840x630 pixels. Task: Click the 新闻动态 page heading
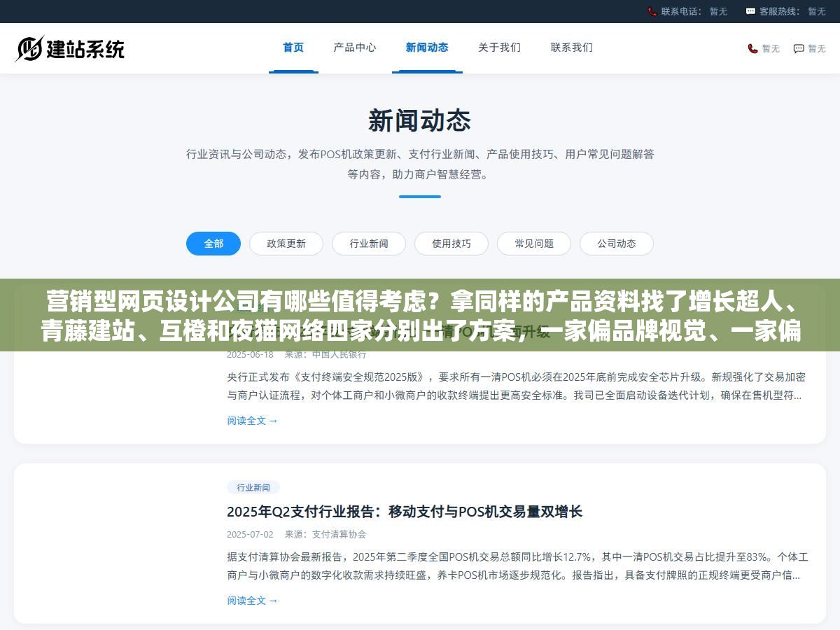coord(420,121)
